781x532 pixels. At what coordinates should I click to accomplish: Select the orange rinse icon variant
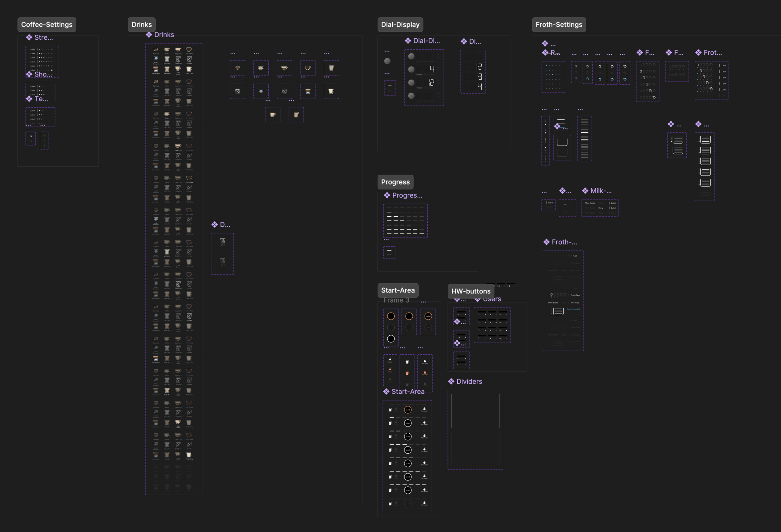[390, 369]
